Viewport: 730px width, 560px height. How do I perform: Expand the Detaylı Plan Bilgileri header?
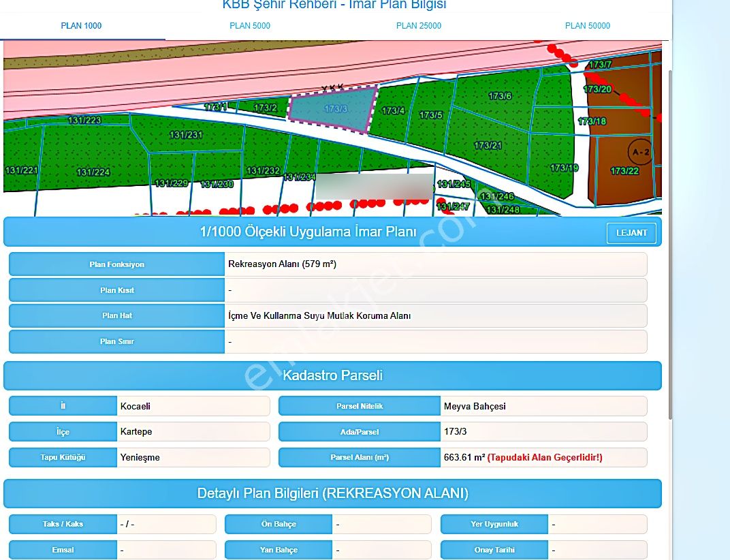[x=332, y=493]
